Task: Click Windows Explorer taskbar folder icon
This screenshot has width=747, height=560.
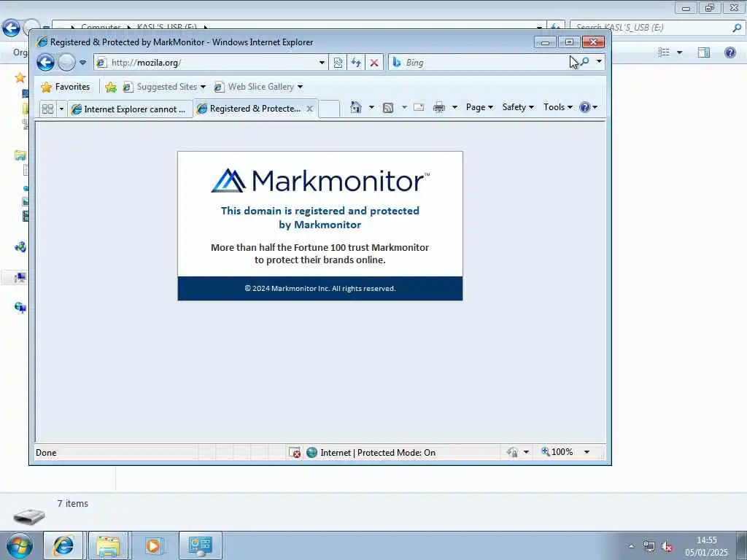Action: tap(108, 545)
